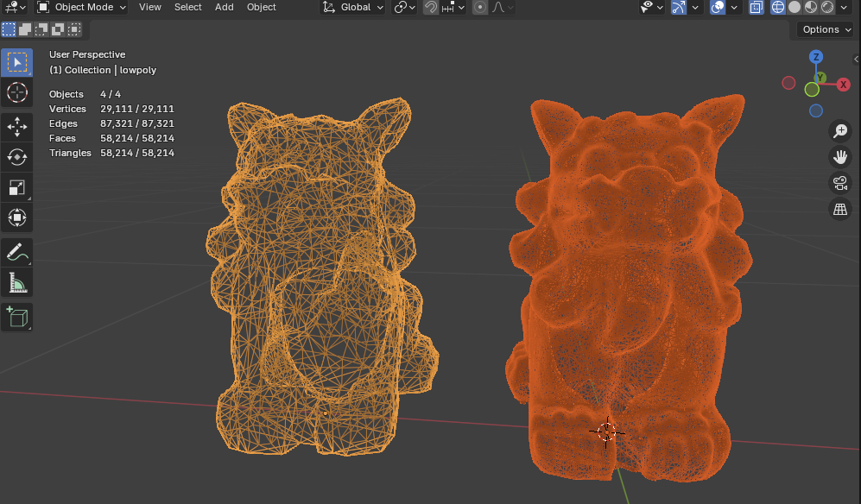Image resolution: width=861 pixels, height=504 pixels.
Task: Click the hand pan view button
Action: click(840, 157)
